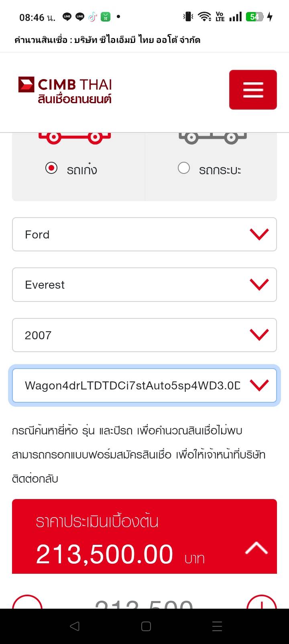The height and width of the screenshot is (644, 289).
Task: Tap the gray pickup truck icon
Action: click(213, 137)
